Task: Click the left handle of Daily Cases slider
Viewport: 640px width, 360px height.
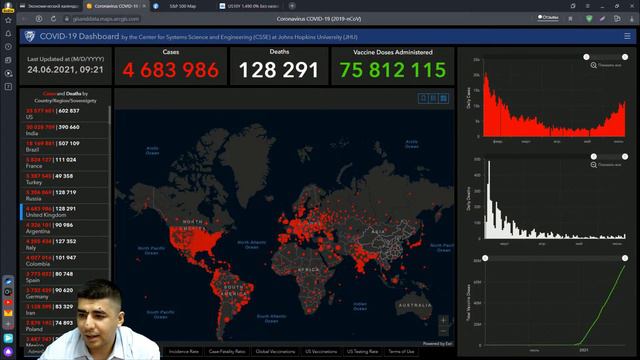Action: [586, 57]
